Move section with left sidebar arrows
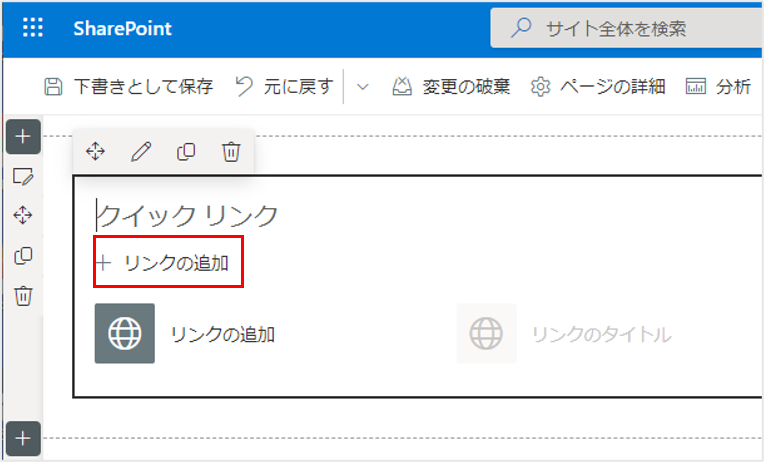Viewport: 764px width, 462px height. pos(23,216)
